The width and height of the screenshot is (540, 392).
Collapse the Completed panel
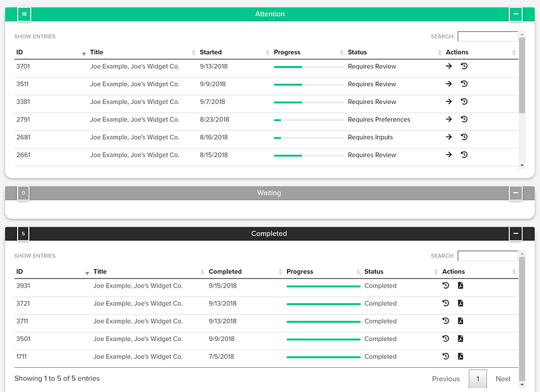(x=515, y=233)
